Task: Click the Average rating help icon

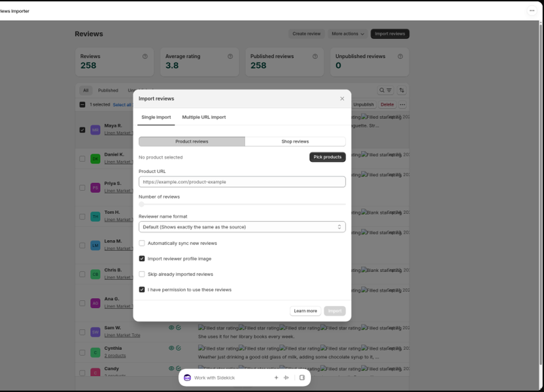Action: [230, 56]
